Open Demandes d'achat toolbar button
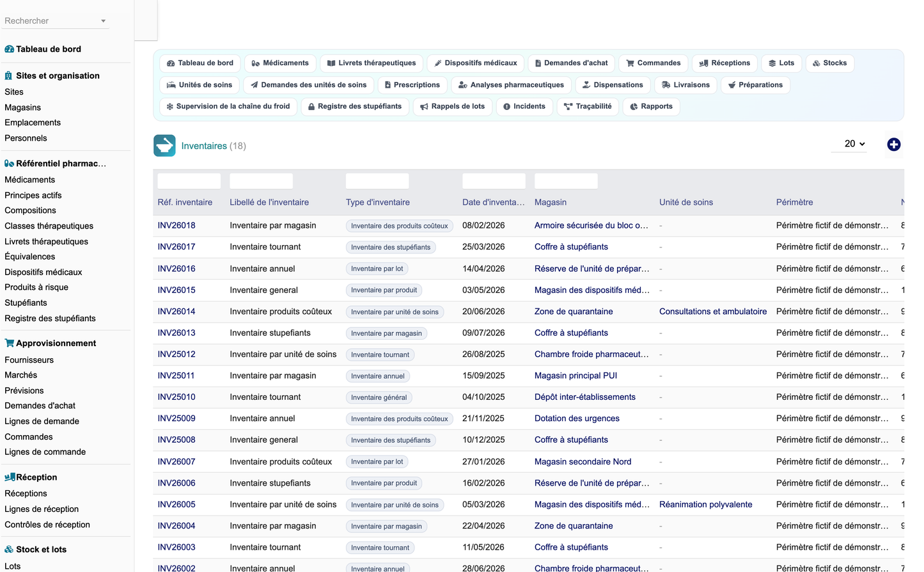The image size is (924, 572). (x=571, y=63)
